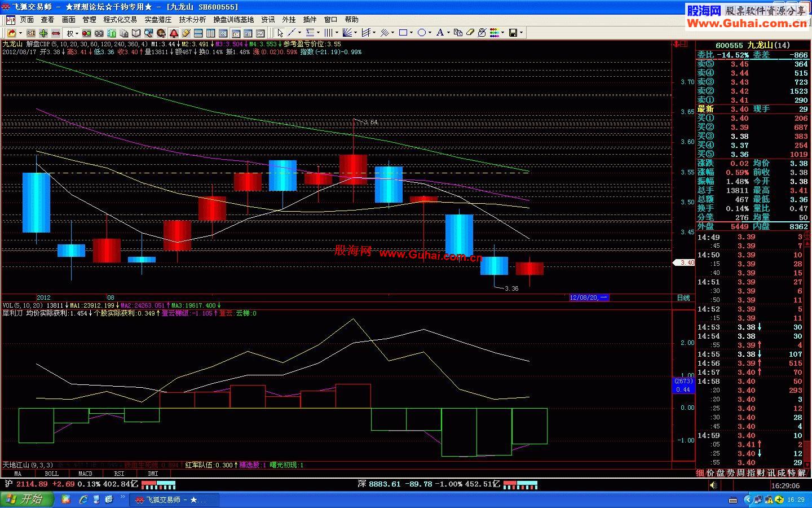Click the 买① 3.40 order book row
The width and height of the screenshot is (812, 508).
[x=752, y=118]
